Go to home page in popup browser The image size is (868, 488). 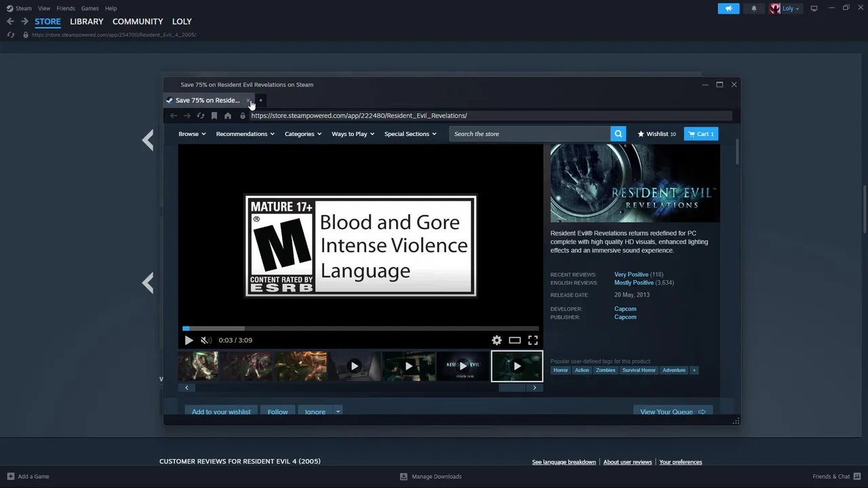click(x=228, y=116)
